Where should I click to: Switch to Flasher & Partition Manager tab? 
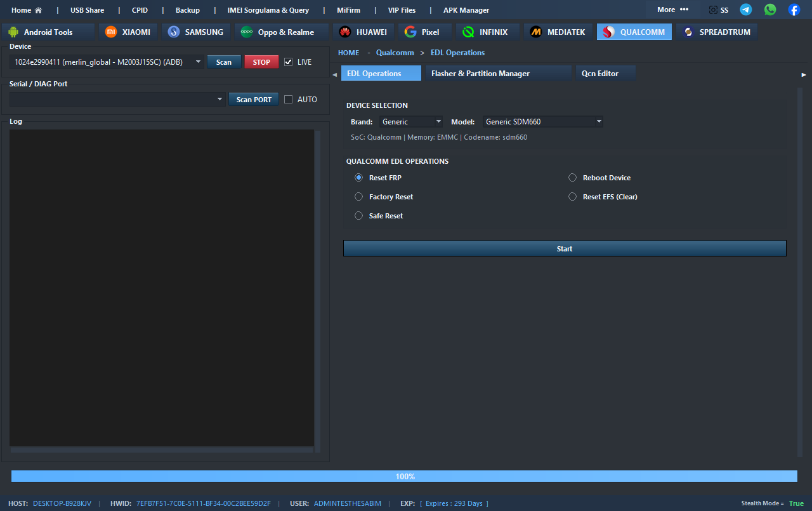(x=480, y=74)
